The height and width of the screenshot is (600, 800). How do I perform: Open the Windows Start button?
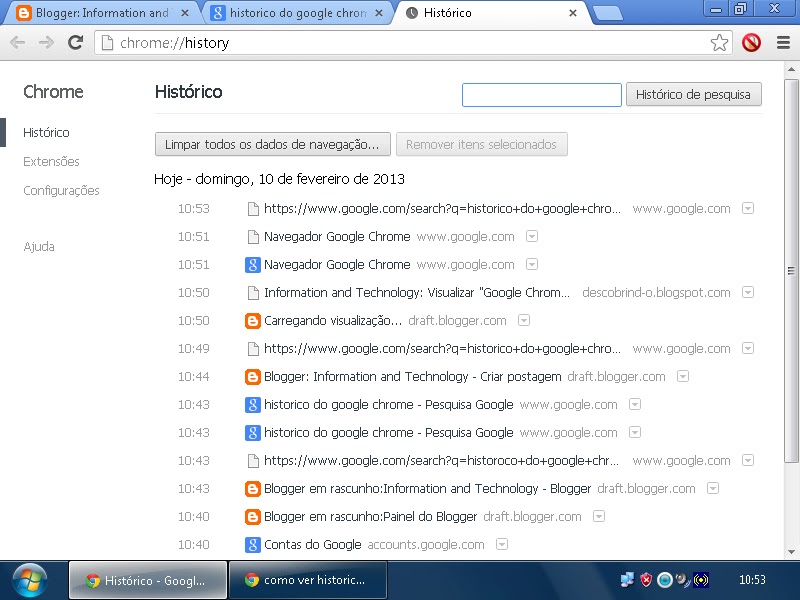click(x=30, y=581)
